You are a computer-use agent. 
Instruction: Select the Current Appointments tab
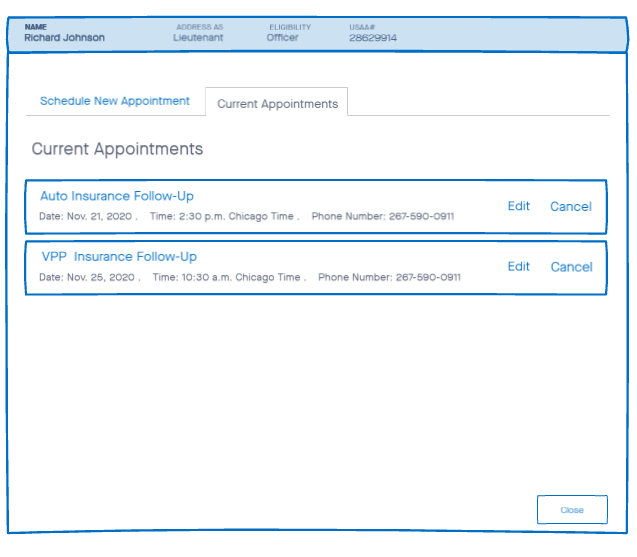277,104
